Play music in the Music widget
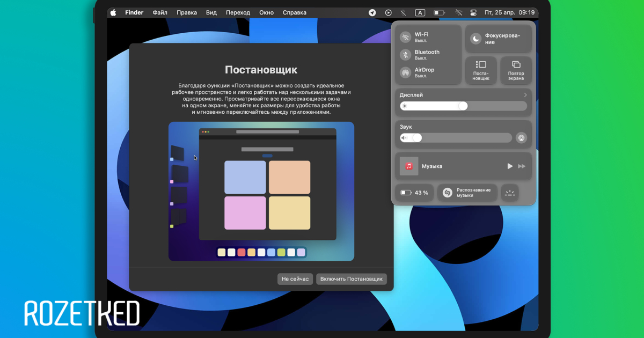 tap(510, 166)
